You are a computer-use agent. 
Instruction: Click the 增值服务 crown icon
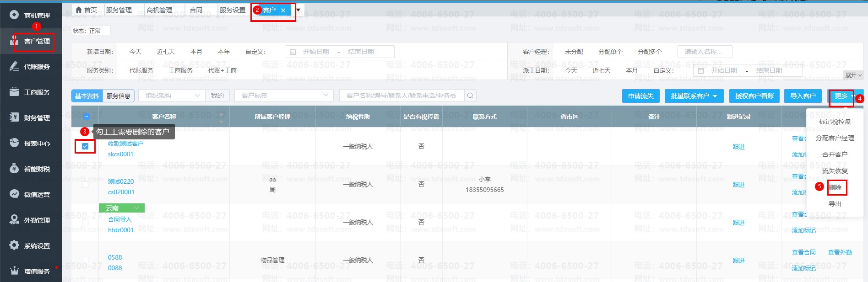coord(14,271)
